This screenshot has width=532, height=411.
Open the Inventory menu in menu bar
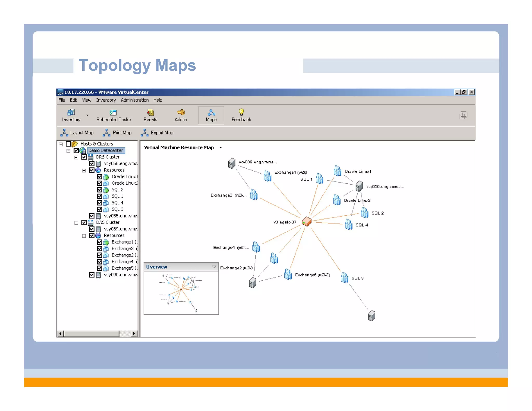(106, 100)
